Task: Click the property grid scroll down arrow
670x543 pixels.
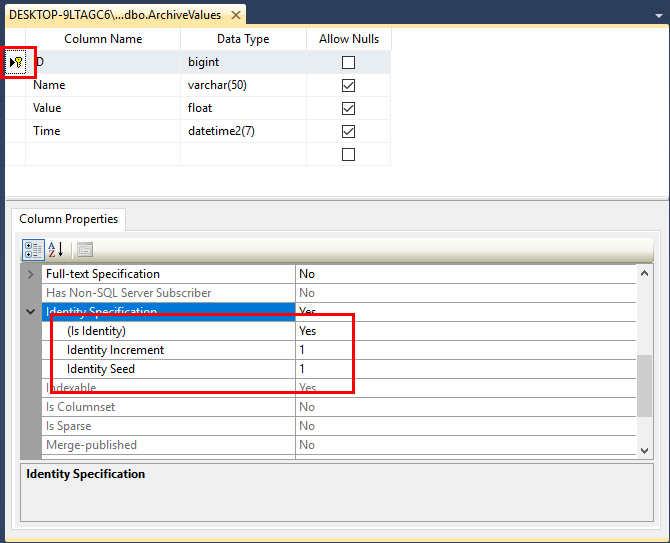Action: pyautogui.click(x=645, y=451)
